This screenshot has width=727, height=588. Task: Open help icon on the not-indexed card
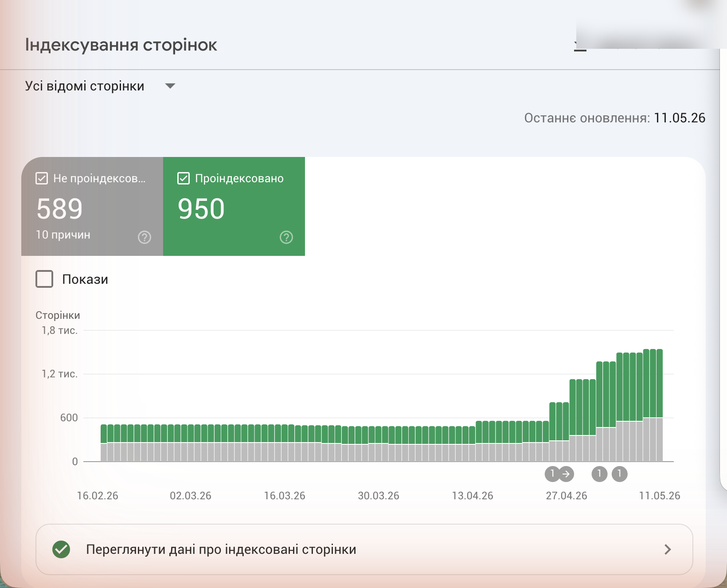pos(145,237)
